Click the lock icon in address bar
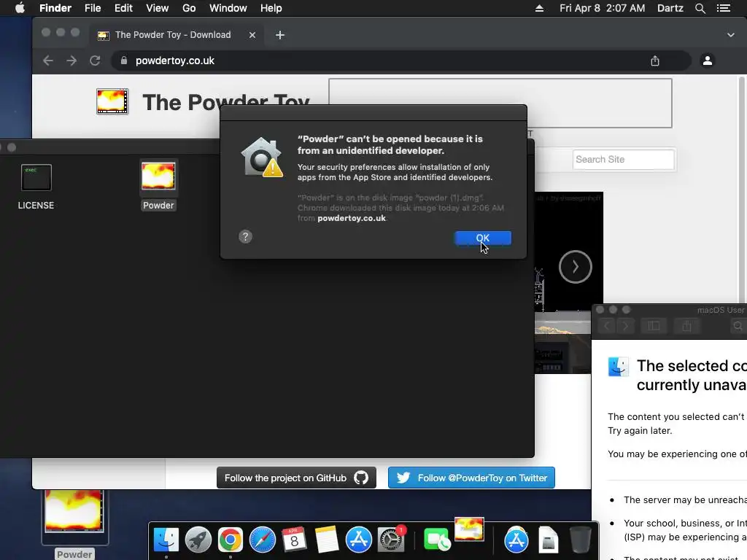The image size is (747, 560). tap(124, 61)
